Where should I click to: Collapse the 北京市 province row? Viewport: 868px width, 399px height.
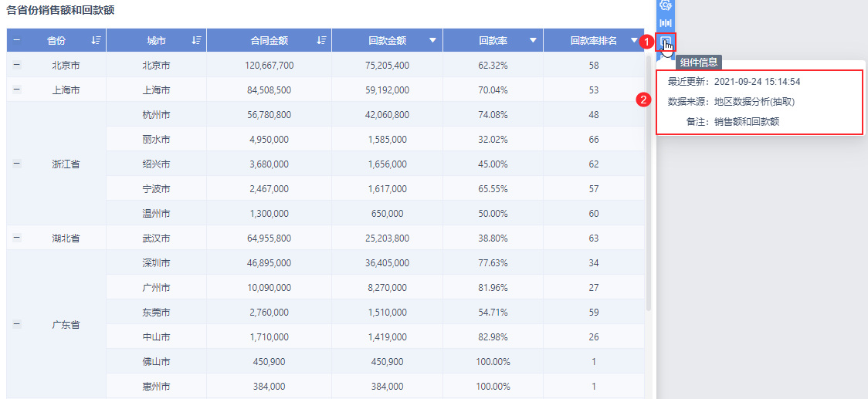coord(17,66)
